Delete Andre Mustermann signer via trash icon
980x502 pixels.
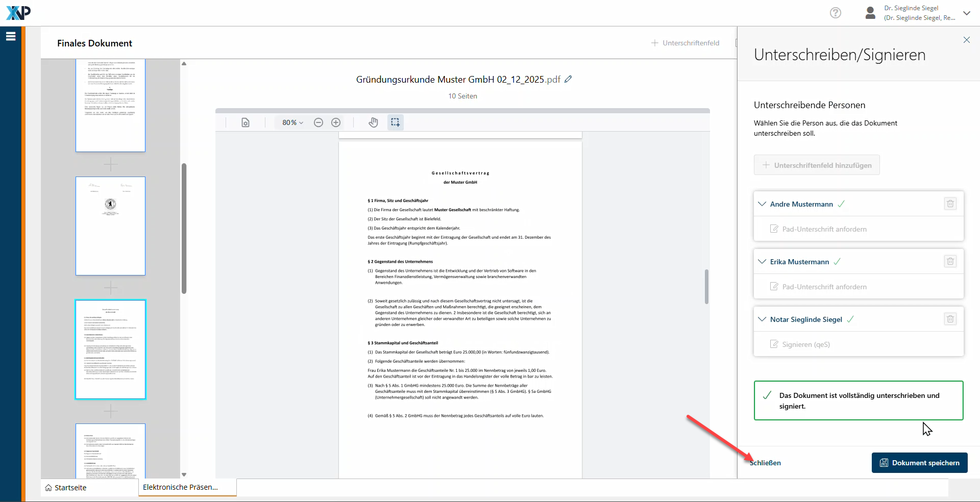click(950, 204)
